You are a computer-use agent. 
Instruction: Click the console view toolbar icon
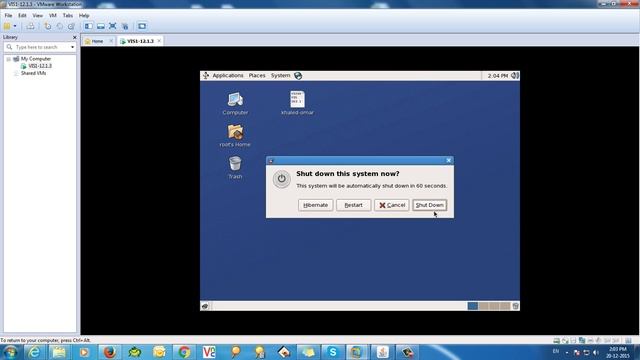[142, 26]
